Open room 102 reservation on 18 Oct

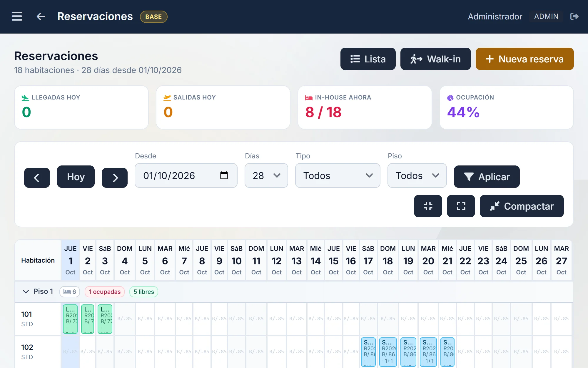tap(388, 352)
